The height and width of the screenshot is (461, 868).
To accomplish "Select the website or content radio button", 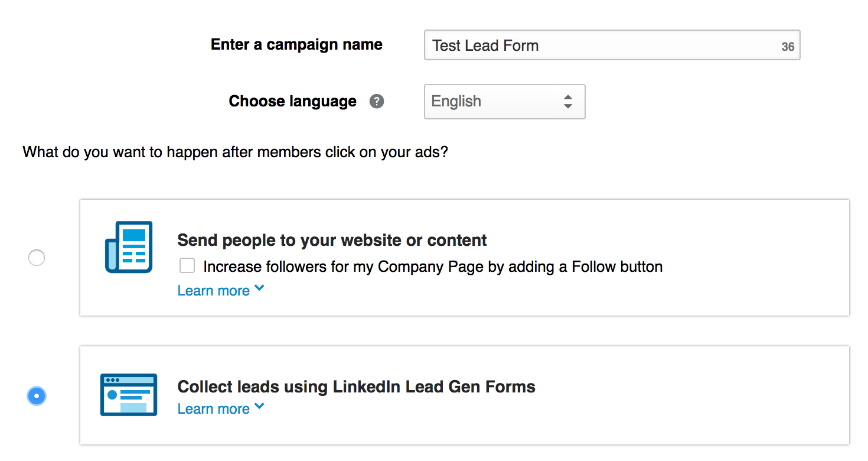I will tap(37, 258).
